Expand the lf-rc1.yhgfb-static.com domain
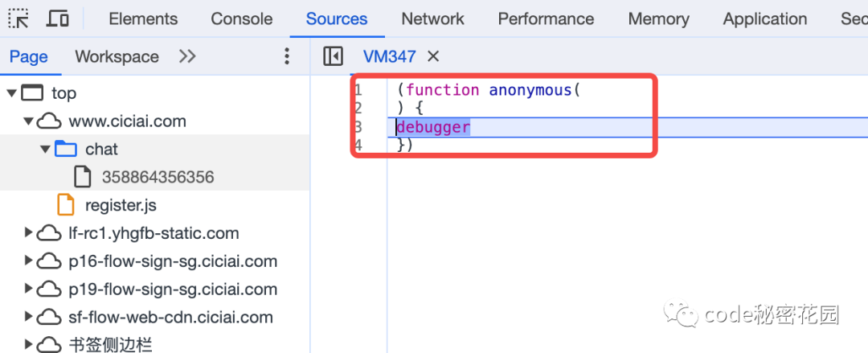The width and height of the screenshot is (868, 353). point(29,232)
